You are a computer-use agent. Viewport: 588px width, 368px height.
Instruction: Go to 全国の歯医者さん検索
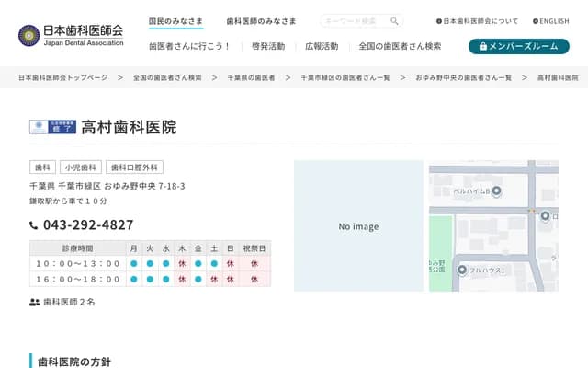[400, 46]
